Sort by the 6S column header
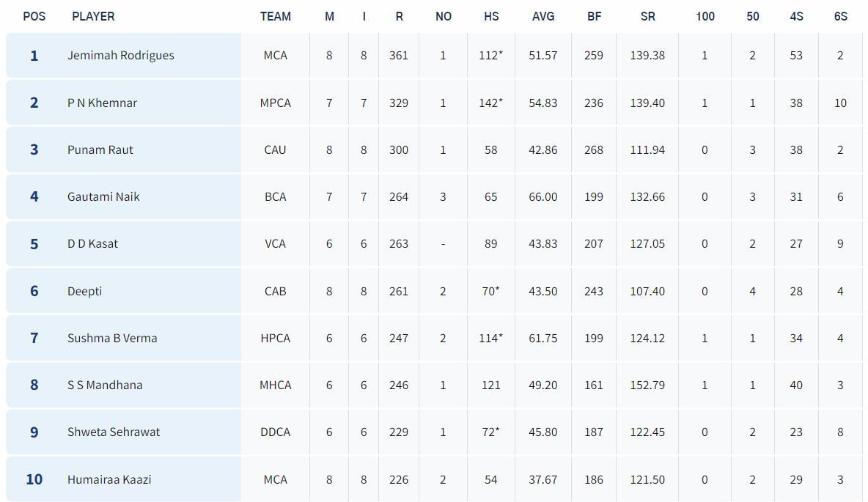This screenshot has width=868, height=502. click(x=840, y=16)
